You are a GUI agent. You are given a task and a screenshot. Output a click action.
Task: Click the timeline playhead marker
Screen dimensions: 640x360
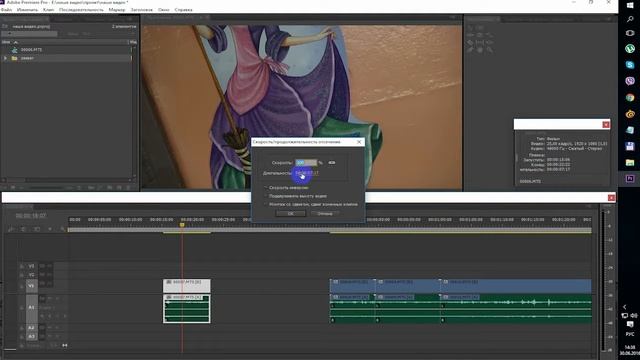(x=182, y=225)
